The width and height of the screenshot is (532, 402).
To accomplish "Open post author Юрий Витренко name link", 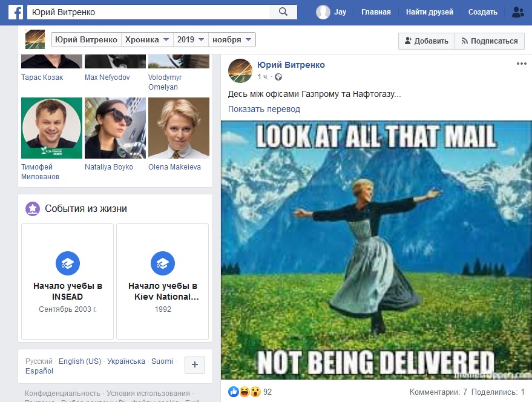I will (291, 65).
